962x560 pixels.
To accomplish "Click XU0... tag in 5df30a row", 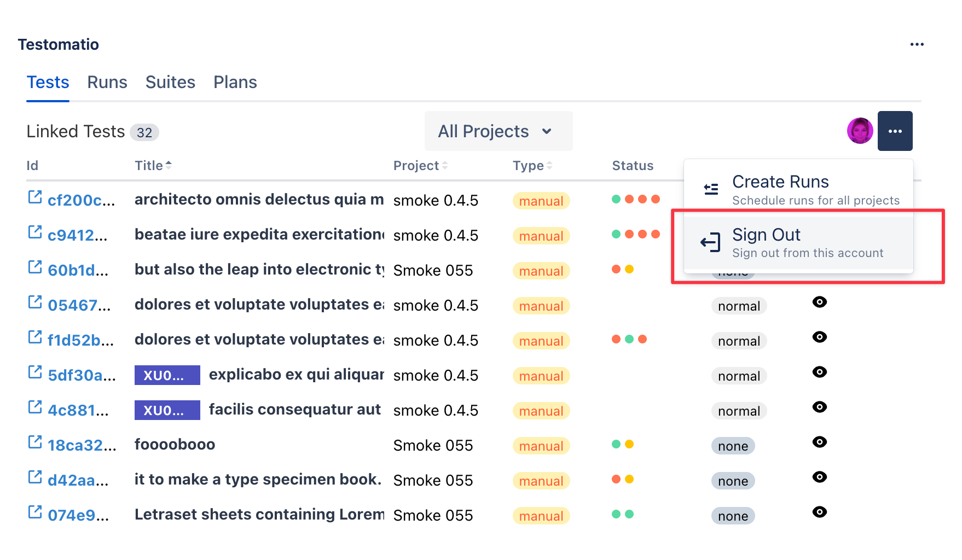I will 167,375.
